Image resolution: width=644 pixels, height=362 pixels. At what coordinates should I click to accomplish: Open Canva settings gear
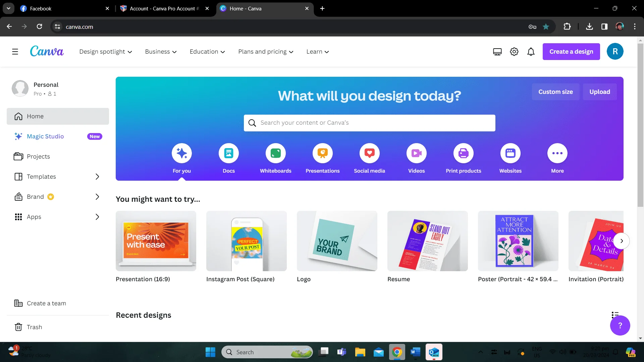(514, 52)
